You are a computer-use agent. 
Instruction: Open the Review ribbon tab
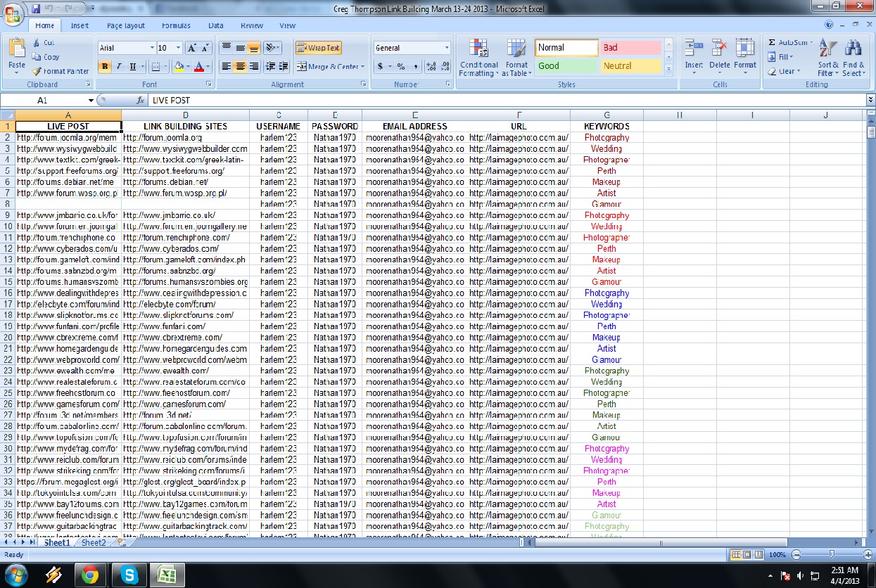[x=252, y=25]
